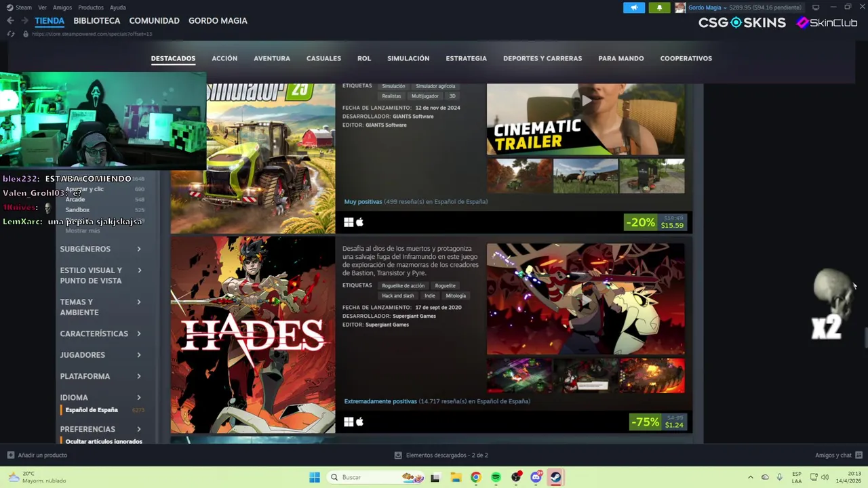The height and width of the screenshot is (488, 868).
Task: Open the Hades cover art capsule
Action: pyautogui.click(x=253, y=335)
